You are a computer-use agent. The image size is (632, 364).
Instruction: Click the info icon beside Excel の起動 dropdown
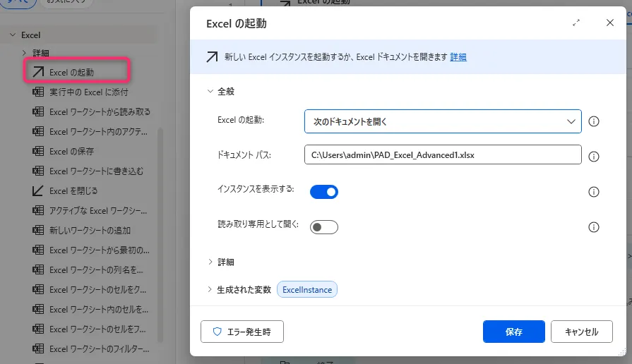click(x=594, y=121)
